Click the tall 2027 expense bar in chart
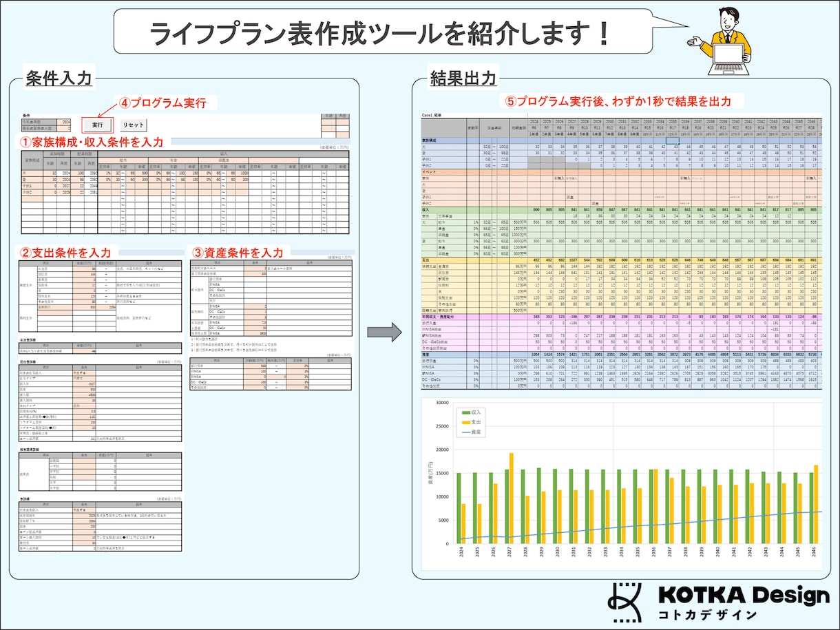The height and width of the screenshot is (630, 840). tap(512, 498)
